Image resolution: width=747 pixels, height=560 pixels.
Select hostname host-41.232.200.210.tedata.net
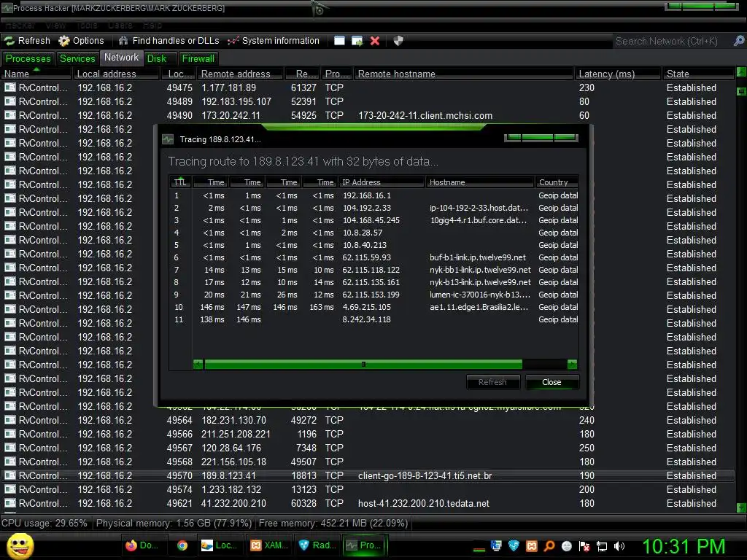tap(424, 503)
